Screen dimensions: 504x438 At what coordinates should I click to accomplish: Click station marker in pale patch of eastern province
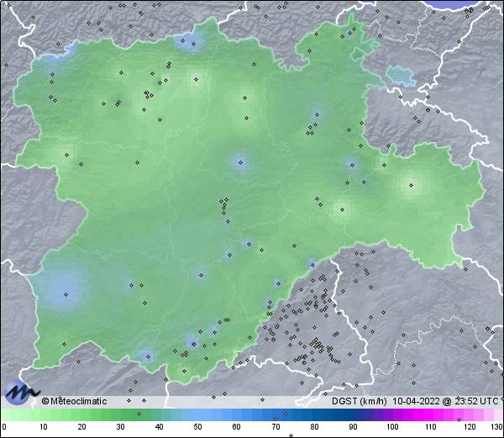pos(411,185)
